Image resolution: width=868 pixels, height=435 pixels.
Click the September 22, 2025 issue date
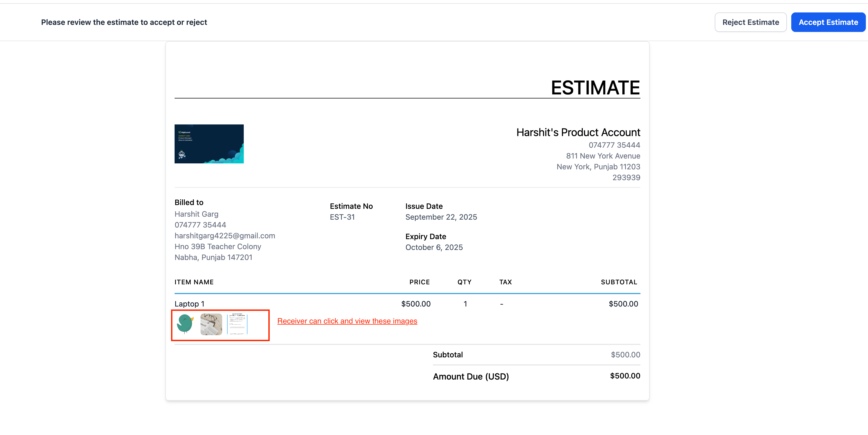(x=441, y=217)
